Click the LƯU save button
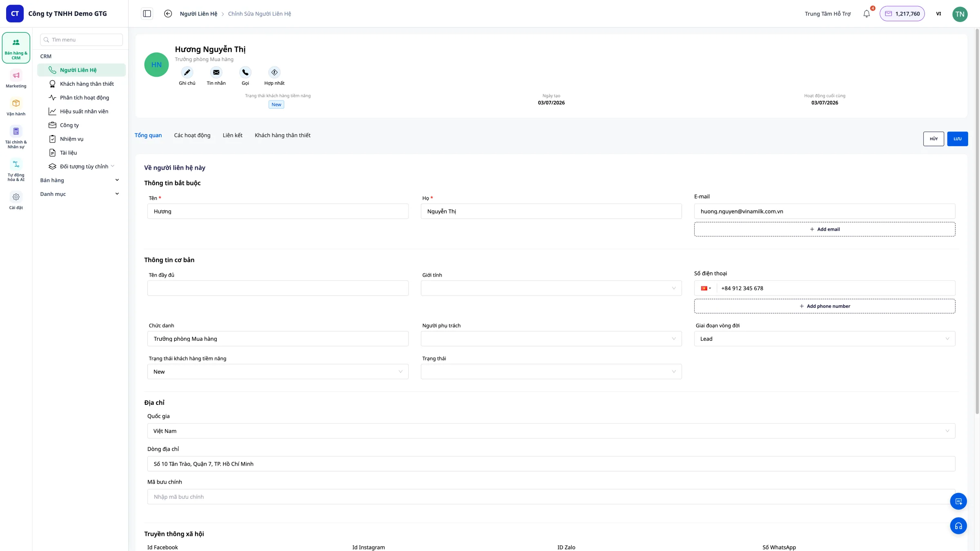980x551 pixels. coord(958,139)
